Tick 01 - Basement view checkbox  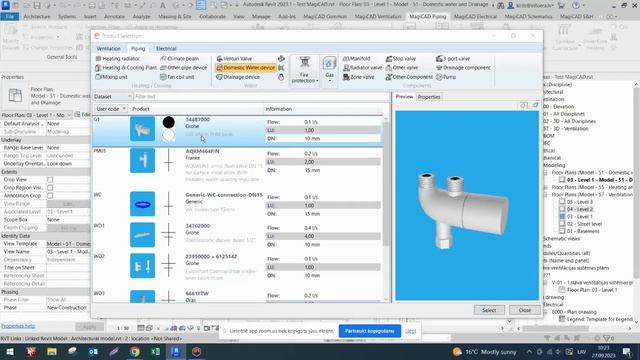click(562, 231)
